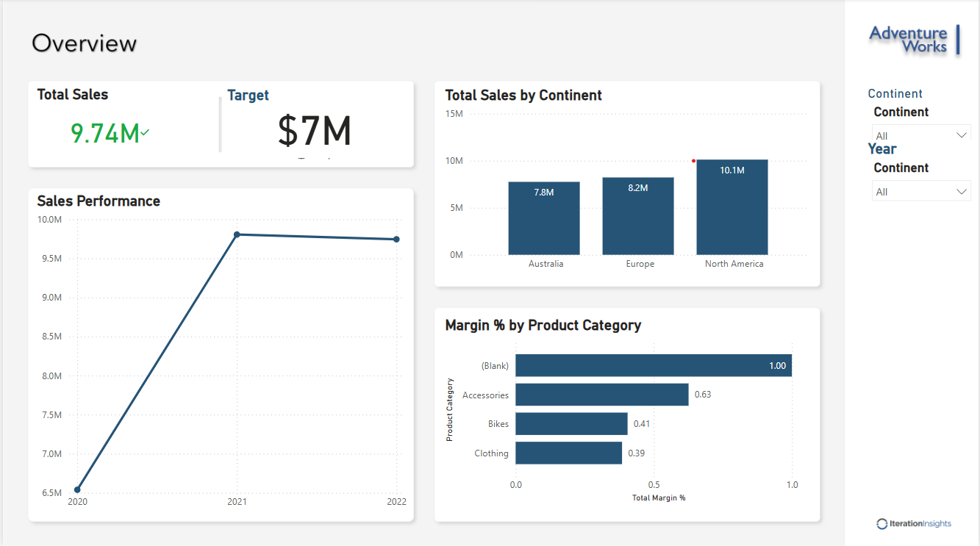980x546 pixels.
Task: Select the Clothing margin bar
Action: pos(568,453)
